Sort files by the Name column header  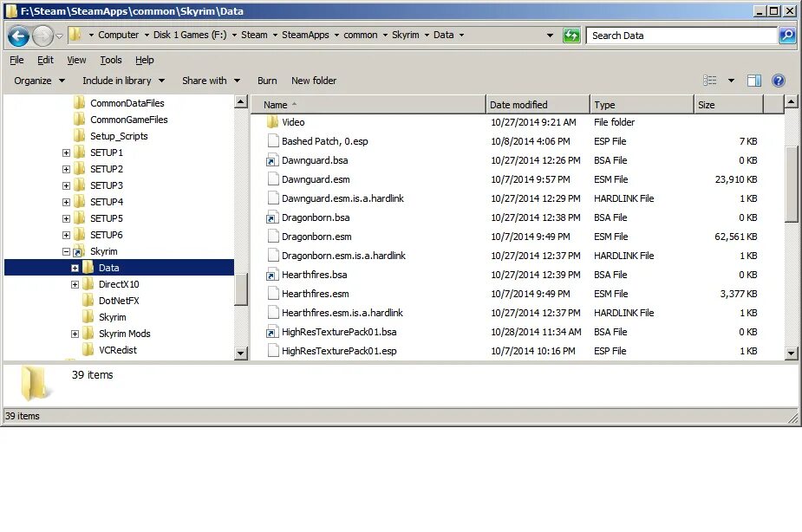tap(368, 104)
